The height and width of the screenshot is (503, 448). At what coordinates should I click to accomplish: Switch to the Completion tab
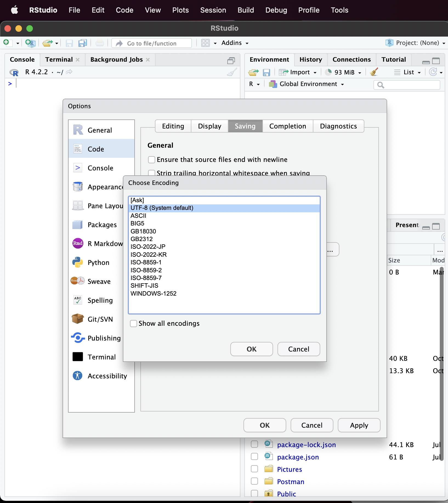coord(288,126)
